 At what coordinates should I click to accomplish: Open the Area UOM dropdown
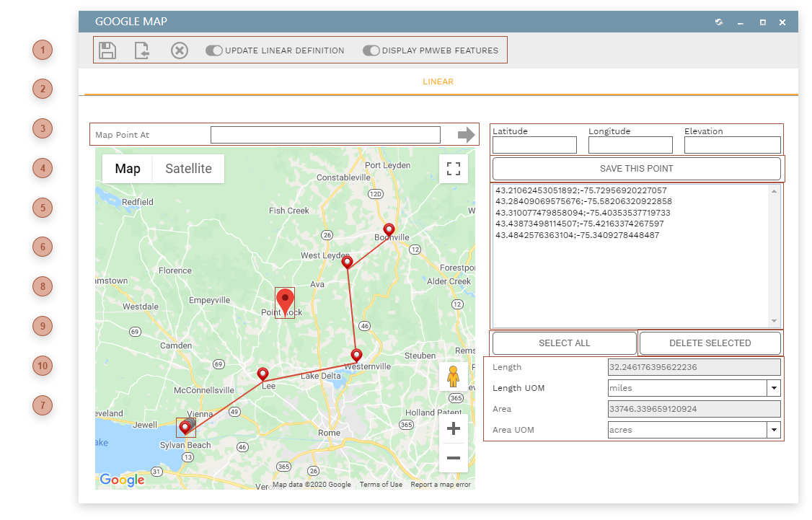click(774, 430)
